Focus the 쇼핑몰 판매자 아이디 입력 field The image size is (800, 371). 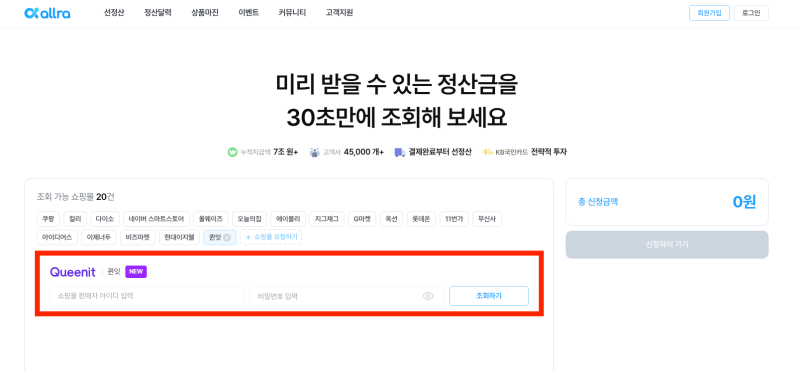click(x=147, y=296)
